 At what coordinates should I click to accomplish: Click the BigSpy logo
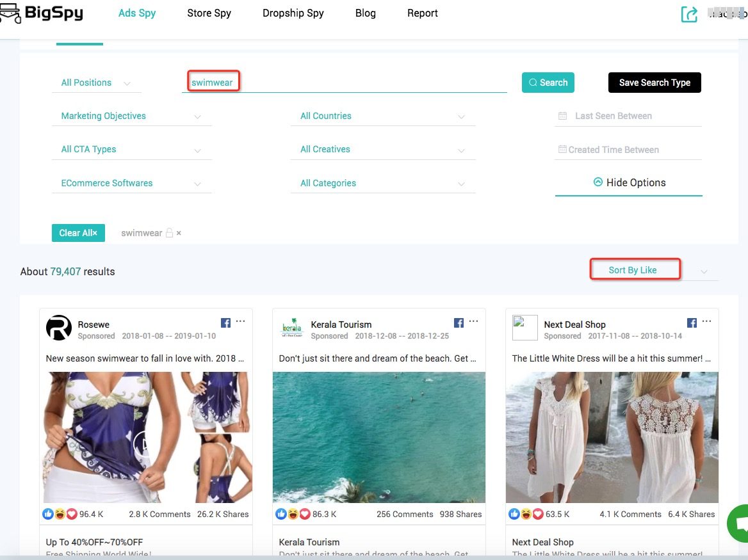42,13
